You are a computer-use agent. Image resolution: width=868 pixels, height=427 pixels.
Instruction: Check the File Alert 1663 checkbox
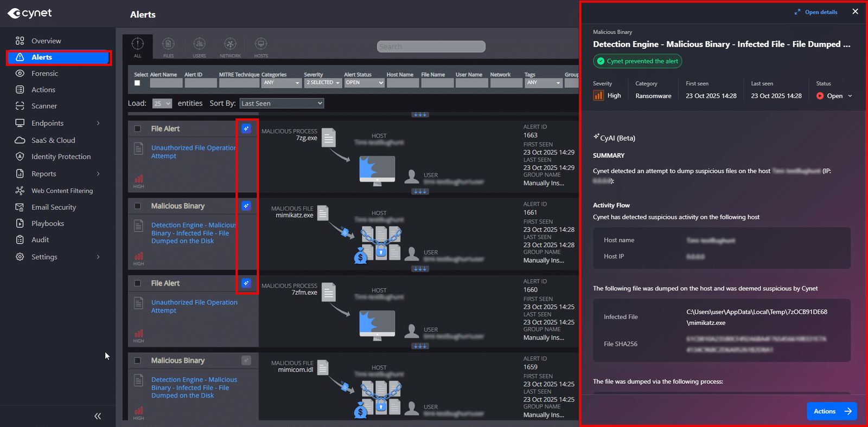(x=138, y=129)
